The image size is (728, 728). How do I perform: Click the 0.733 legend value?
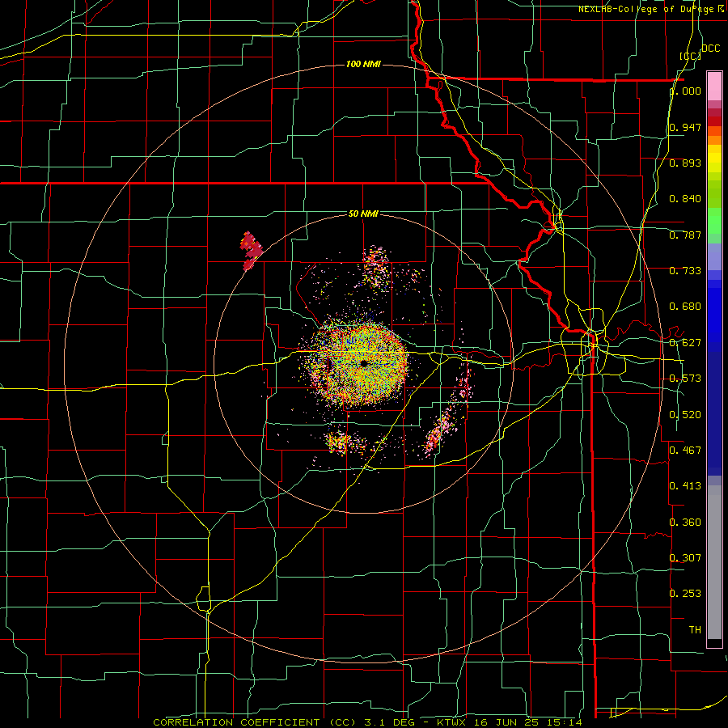point(685,271)
